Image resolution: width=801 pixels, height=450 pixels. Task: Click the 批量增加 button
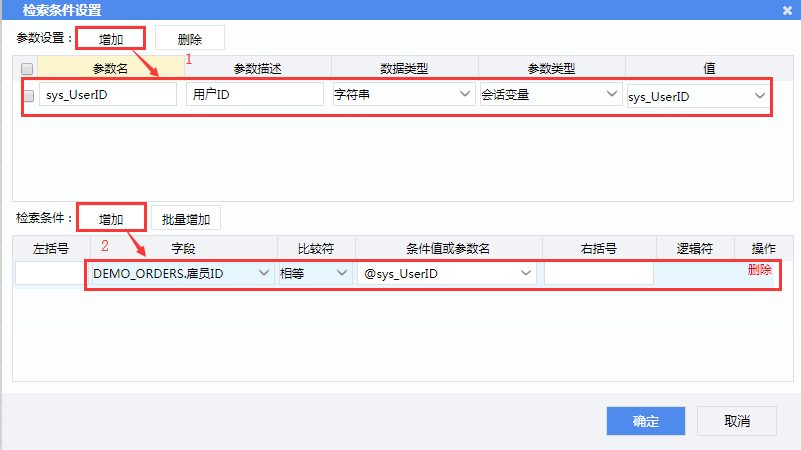[188, 219]
